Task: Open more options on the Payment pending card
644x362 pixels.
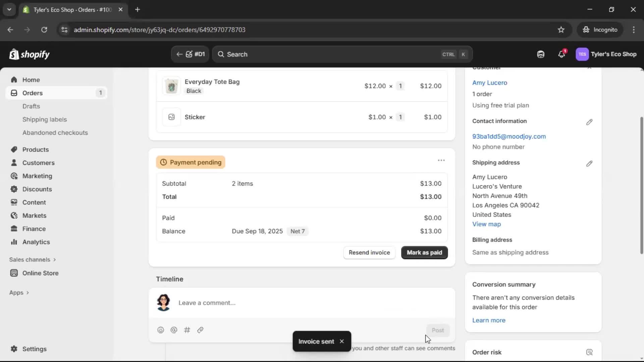Action: click(x=441, y=160)
